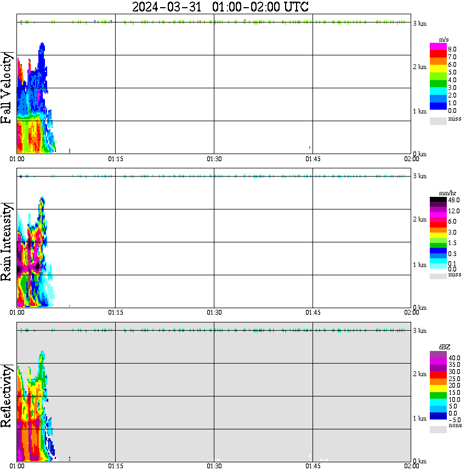Select the yellow swatch in the m/s legend
The height and width of the screenshot is (476, 466).
coord(438,69)
